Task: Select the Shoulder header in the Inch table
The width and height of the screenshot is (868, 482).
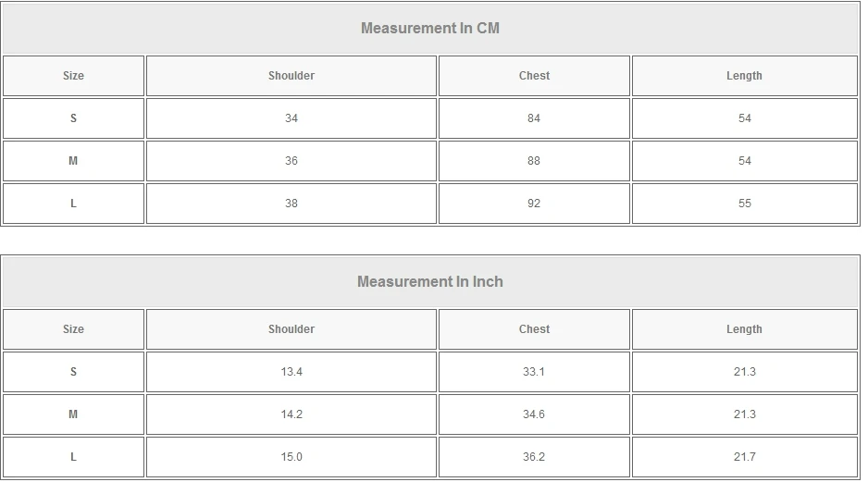Action: pos(291,329)
